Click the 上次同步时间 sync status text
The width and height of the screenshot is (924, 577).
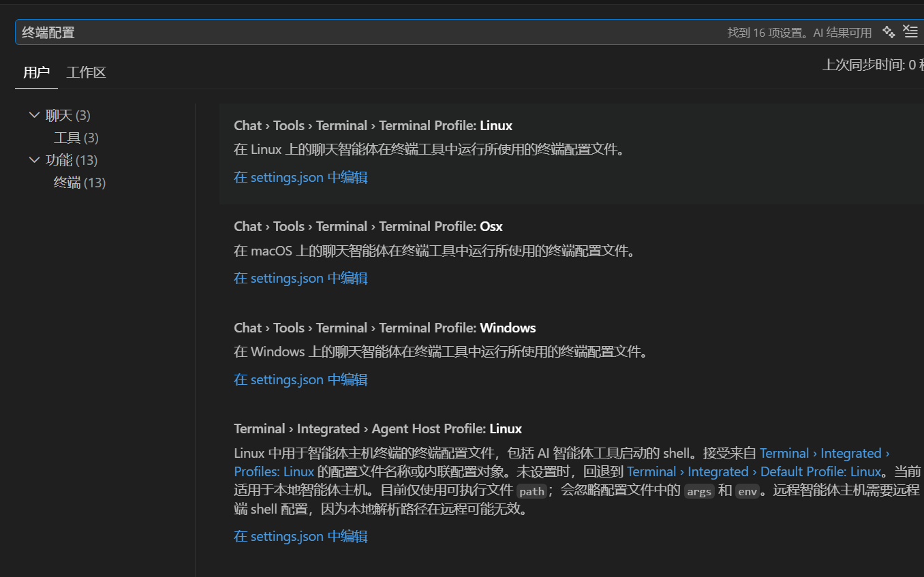[873, 65]
